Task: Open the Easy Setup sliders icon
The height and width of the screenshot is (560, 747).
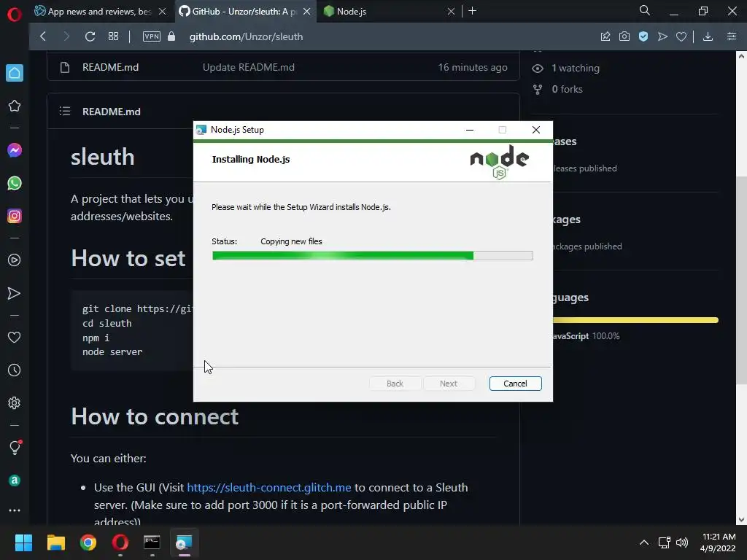Action: tap(732, 36)
